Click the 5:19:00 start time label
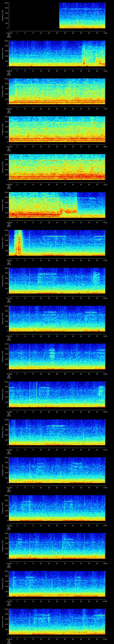 9,601
